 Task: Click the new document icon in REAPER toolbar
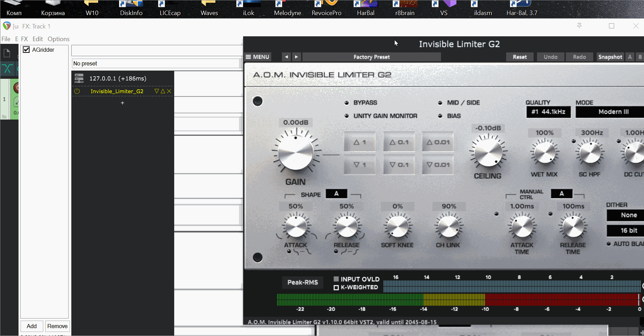[x=7, y=53]
